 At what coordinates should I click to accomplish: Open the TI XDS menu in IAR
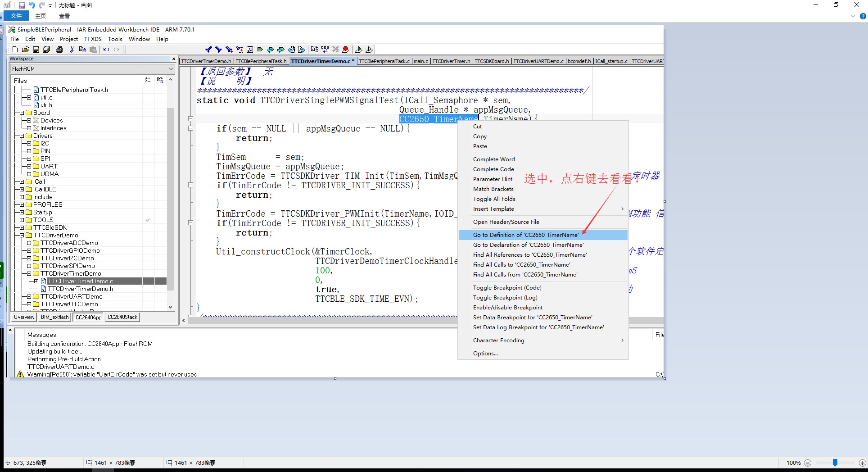[93, 39]
